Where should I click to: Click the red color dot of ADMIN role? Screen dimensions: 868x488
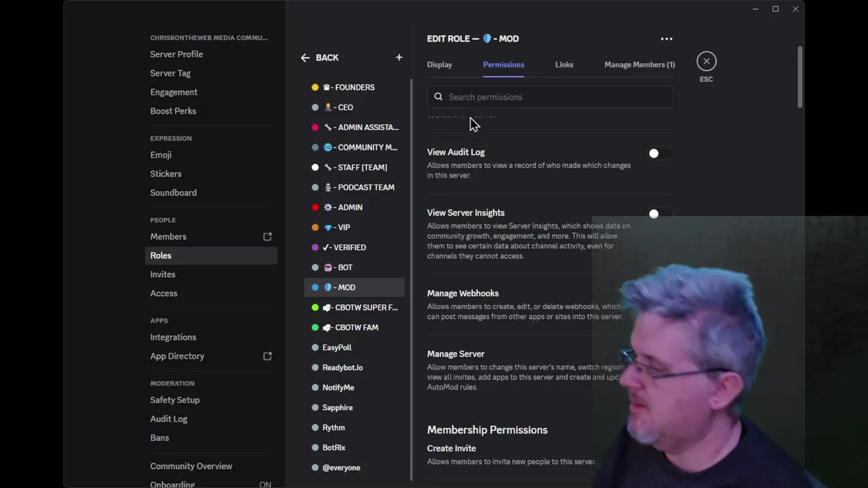(315, 207)
